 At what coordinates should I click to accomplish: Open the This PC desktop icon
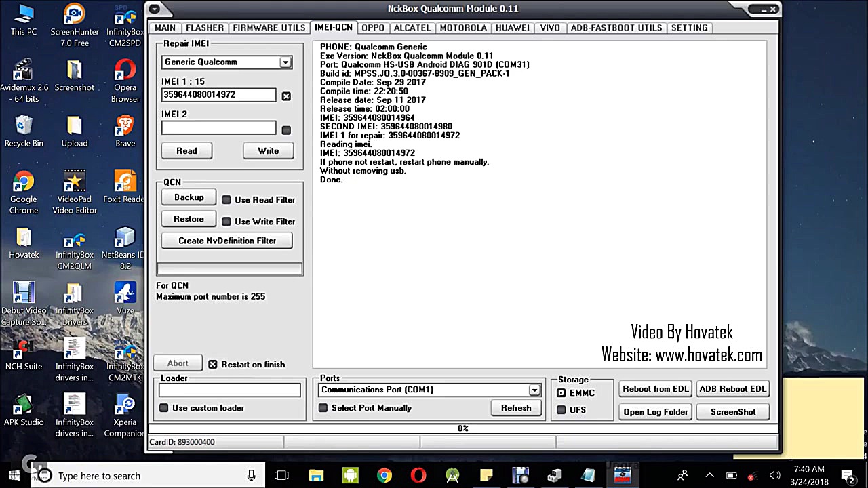pos(24,20)
